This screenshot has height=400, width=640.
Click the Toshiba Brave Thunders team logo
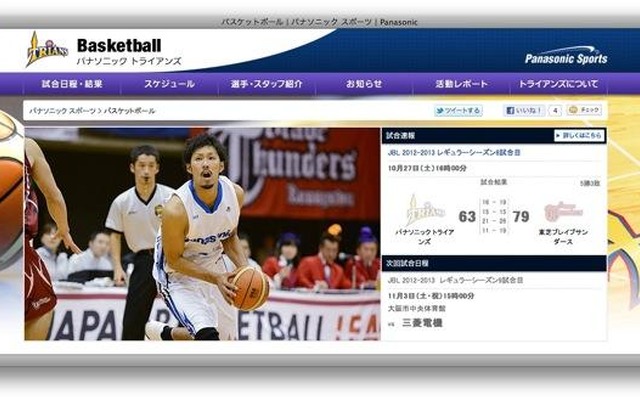pyautogui.click(x=563, y=211)
